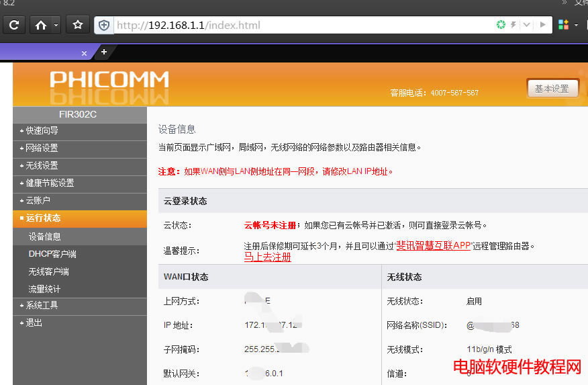The image size is (588, 385).
Task: Open the 无线设置 menu
Action: pyautogui.click(x=42, y=165)
